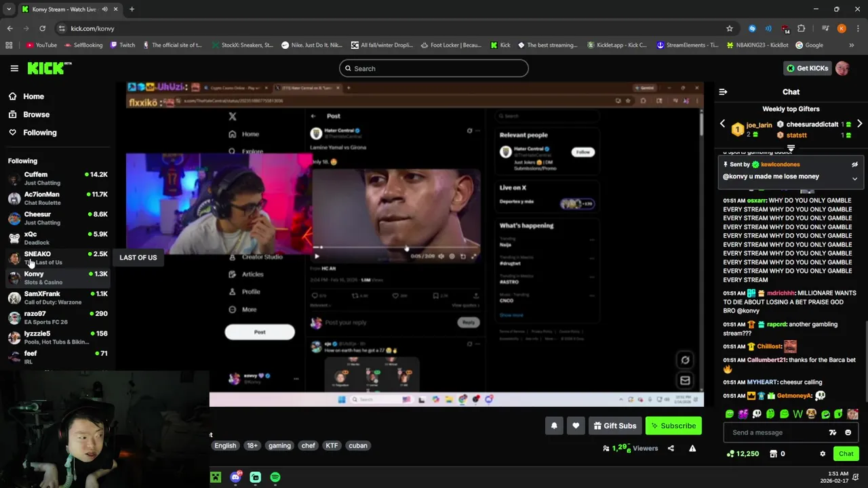868x488 pixels.
Task: Open razo97's channel from following list
Action: coord(58,318)
